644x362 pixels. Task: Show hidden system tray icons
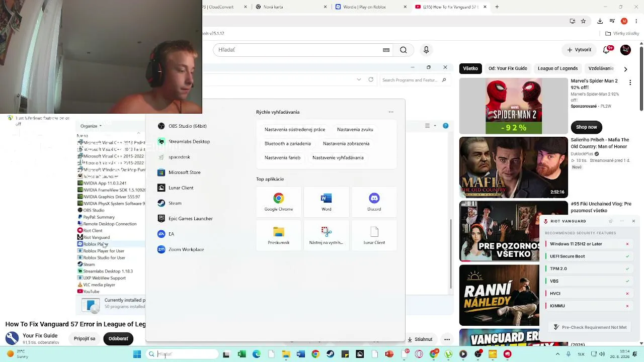pos(557,354)
